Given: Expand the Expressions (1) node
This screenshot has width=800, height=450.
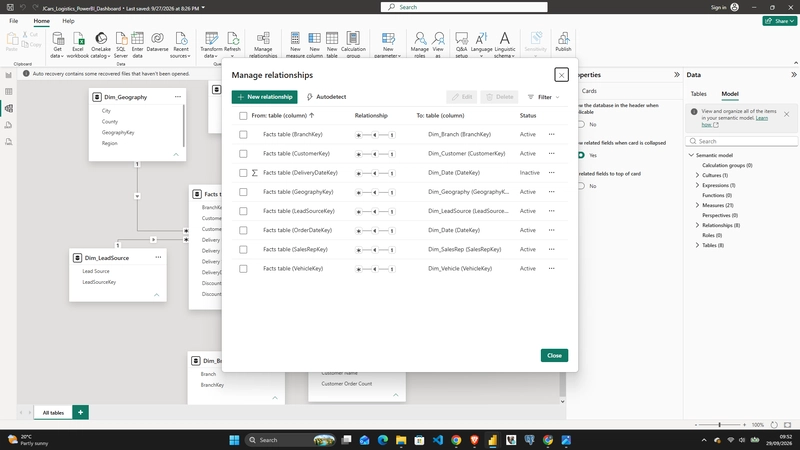Looking at the screenshot, I should click(697, 185).
